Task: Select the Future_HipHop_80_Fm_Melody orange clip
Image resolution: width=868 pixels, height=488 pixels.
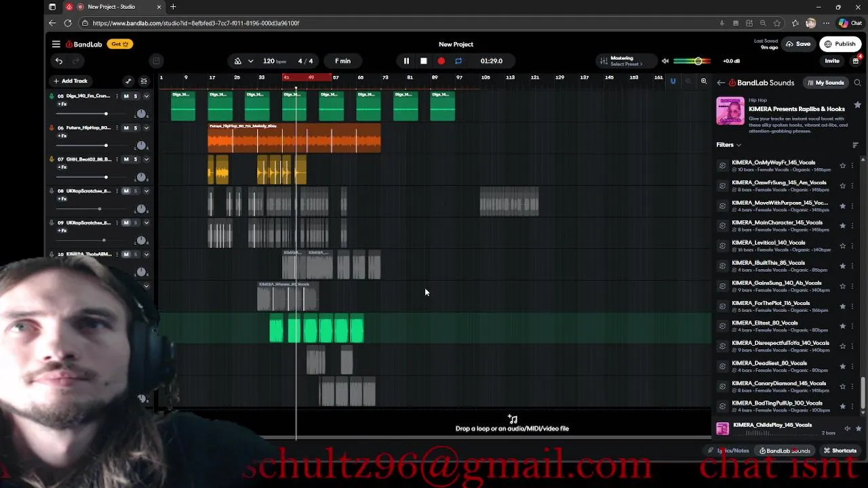Action: click(x=294, y=138)
